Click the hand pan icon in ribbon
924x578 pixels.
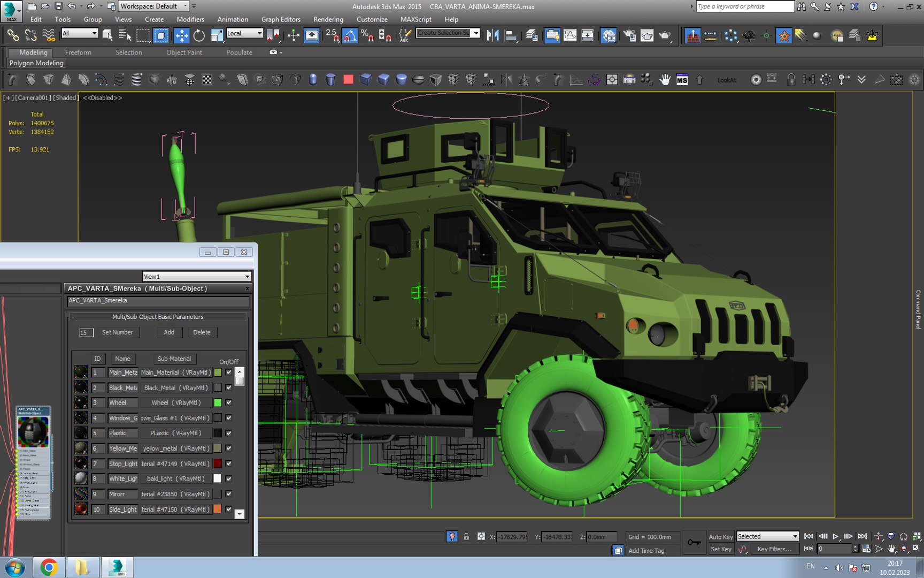[665, 80]
